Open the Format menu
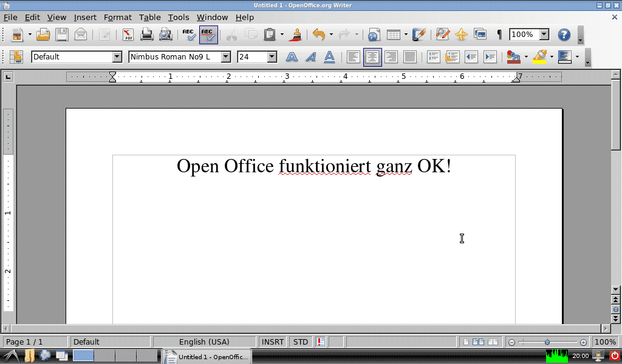Image resolution: width=622 pixels, height=364 pixels. pos(117,18)
